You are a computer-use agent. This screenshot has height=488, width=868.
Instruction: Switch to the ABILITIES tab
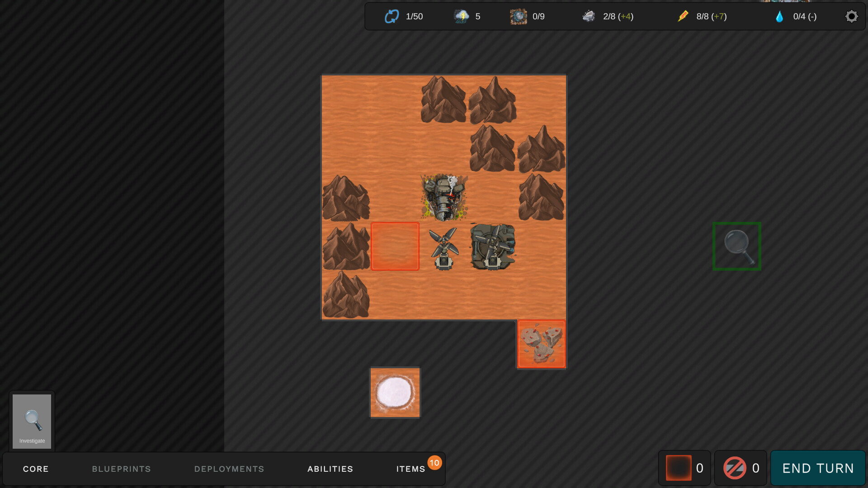(x=330, y=469)
